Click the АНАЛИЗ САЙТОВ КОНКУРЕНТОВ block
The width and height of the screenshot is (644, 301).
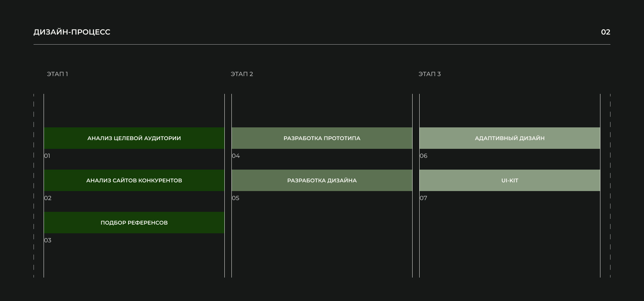coord(134,180)
